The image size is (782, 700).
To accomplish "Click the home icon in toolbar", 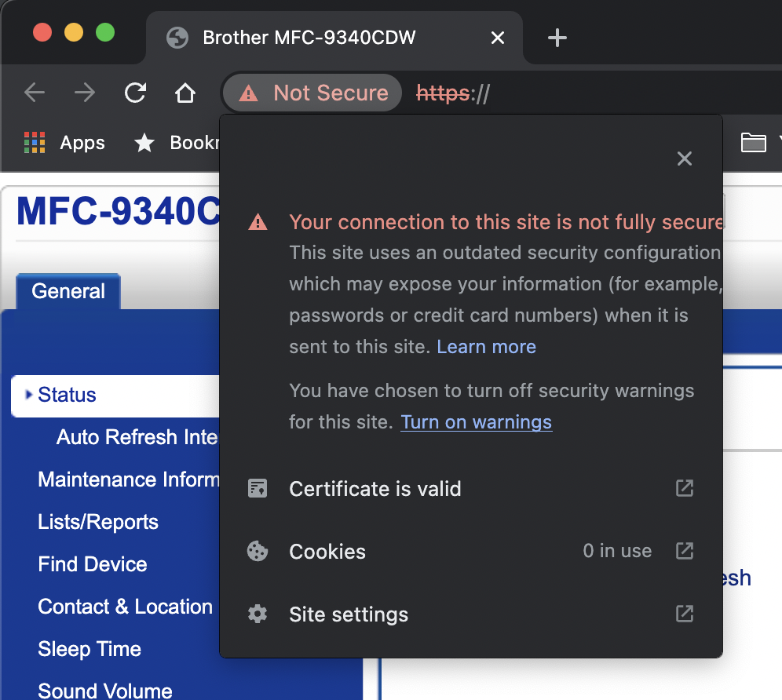I will point(185,93).
